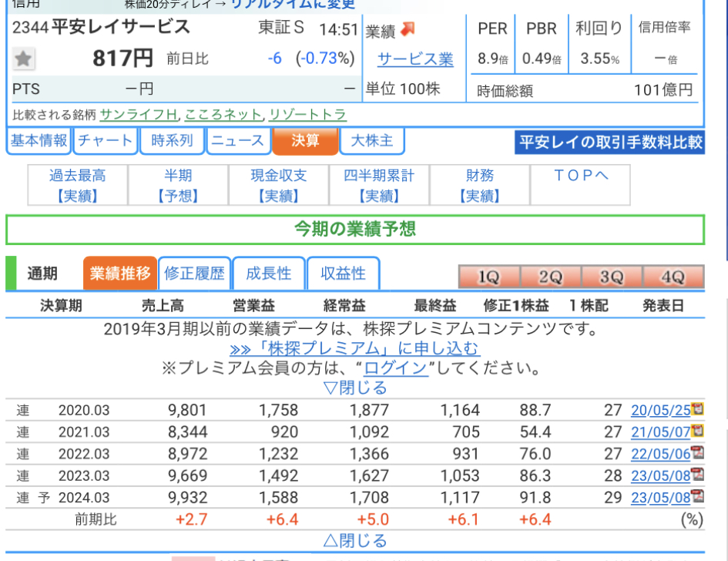Jump to 半期【予想】 section
728x561 pixels.
tap(178, 185)
